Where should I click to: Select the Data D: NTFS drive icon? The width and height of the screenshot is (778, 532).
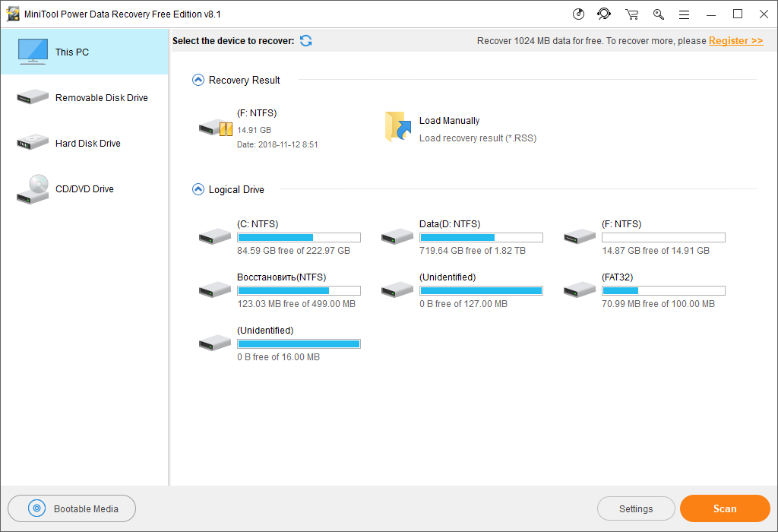397,236
